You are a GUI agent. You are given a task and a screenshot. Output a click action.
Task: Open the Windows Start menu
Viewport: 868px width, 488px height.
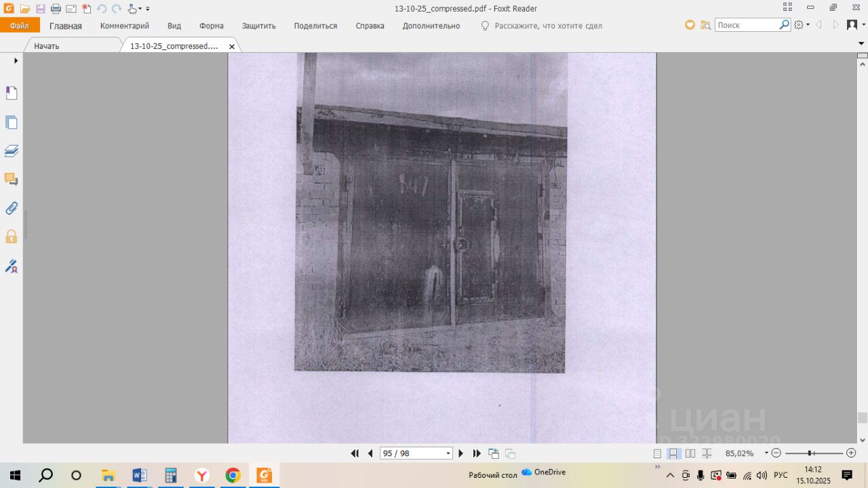pos(15,475)
